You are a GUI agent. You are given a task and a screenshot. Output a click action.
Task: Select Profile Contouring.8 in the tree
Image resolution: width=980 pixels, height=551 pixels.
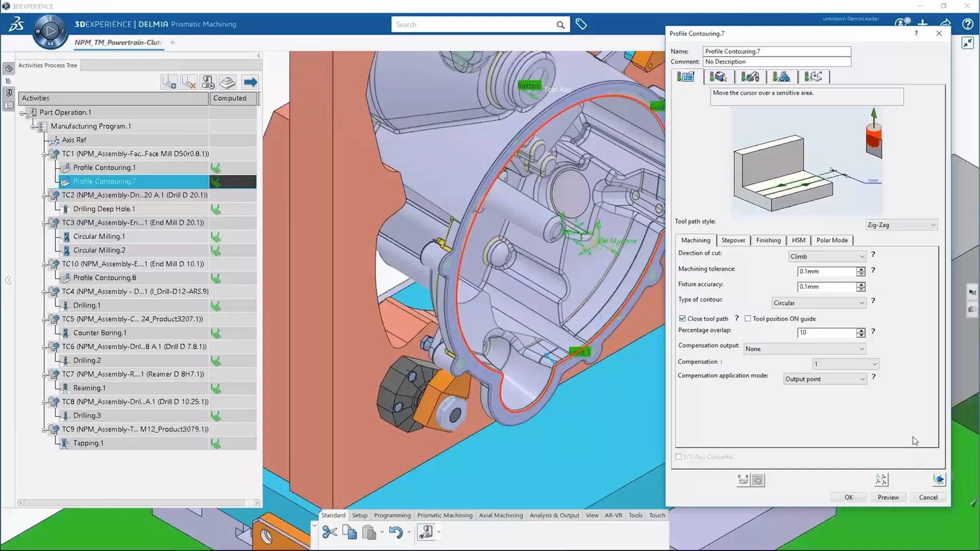click(x=104, y=278)
